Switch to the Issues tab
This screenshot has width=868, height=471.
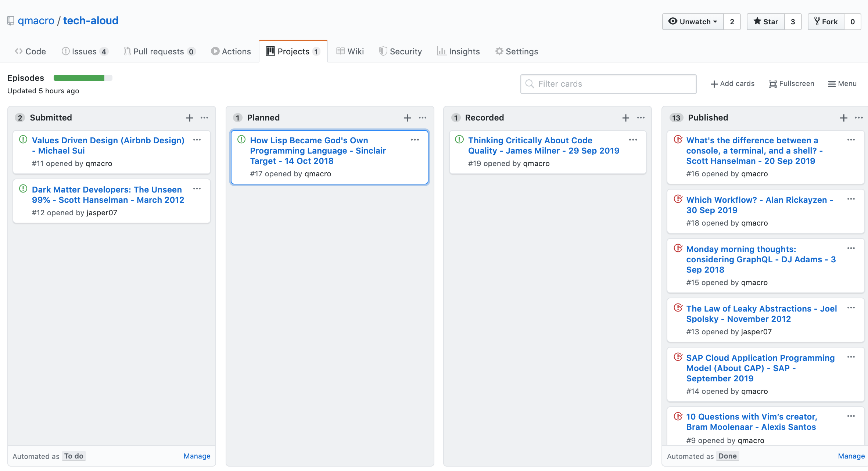pos(85,51)
